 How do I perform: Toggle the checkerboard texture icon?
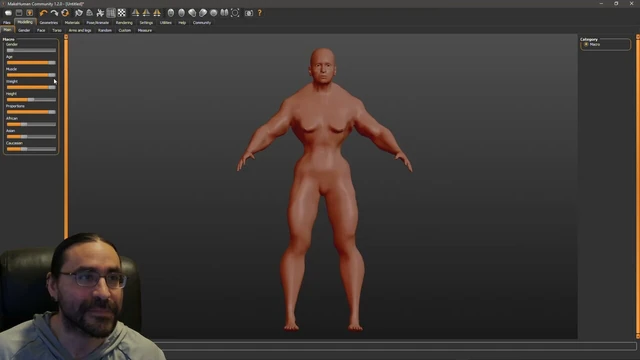coord(122,13)
